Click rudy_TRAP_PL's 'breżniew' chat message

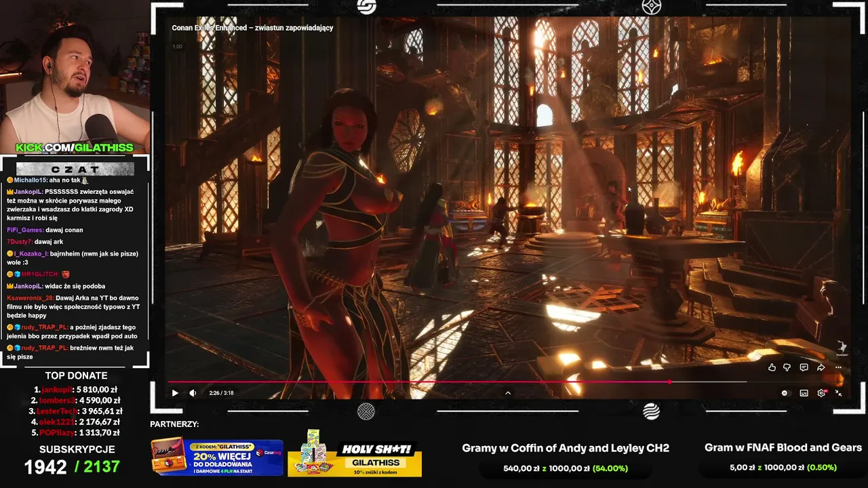click(x=71, y=352)
